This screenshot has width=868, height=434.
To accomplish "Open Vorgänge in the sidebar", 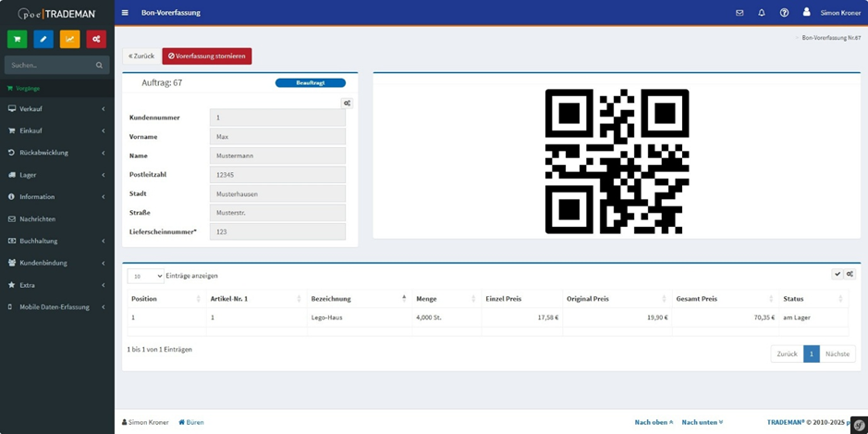I will [57, 88].
